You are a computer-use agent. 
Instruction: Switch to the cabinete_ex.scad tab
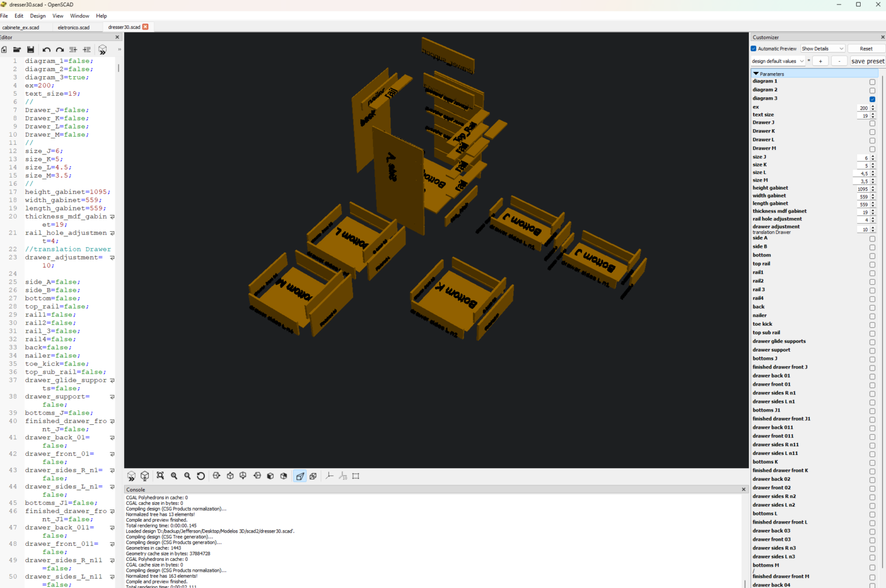pos(21,27)
